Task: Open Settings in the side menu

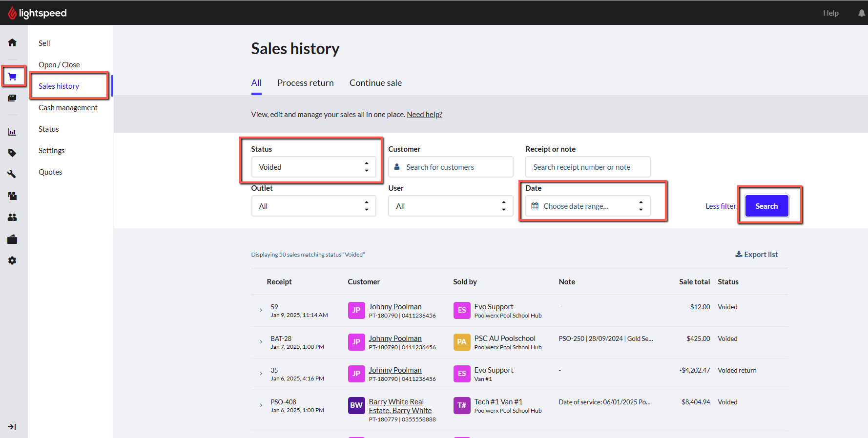Action: pos(51,151)
